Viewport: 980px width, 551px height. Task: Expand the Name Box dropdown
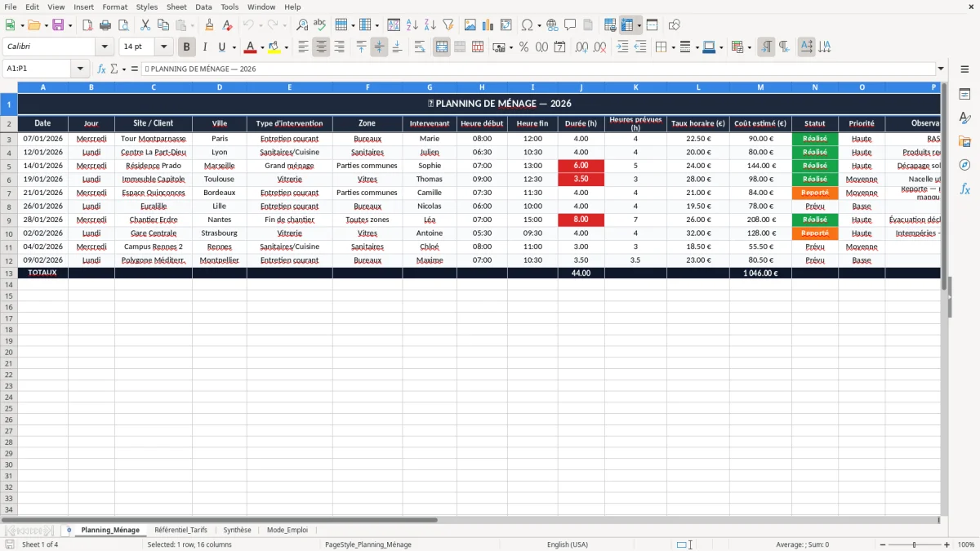coord(80,69)
